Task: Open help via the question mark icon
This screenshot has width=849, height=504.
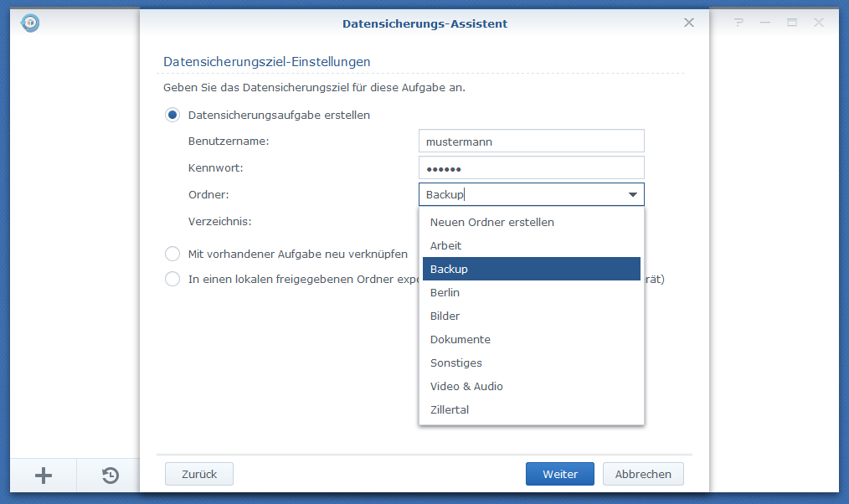Action: pos(738,23)
